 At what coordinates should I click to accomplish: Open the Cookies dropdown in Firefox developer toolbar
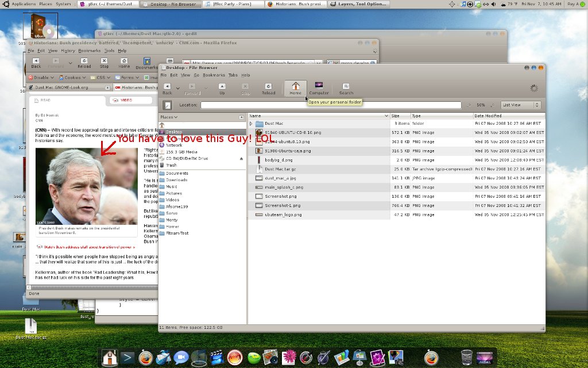72,78
